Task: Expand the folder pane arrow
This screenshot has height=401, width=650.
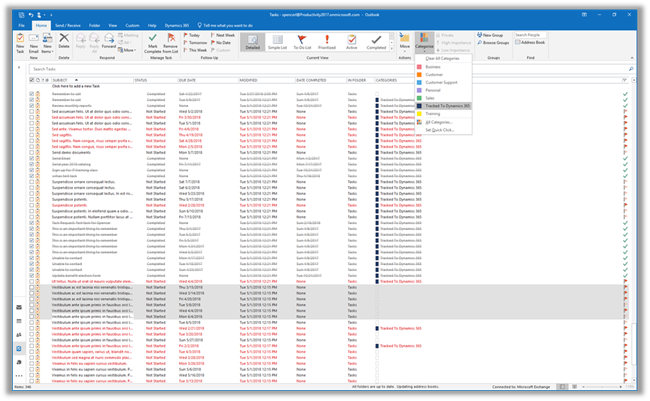Action: click(x=21, y=69)
